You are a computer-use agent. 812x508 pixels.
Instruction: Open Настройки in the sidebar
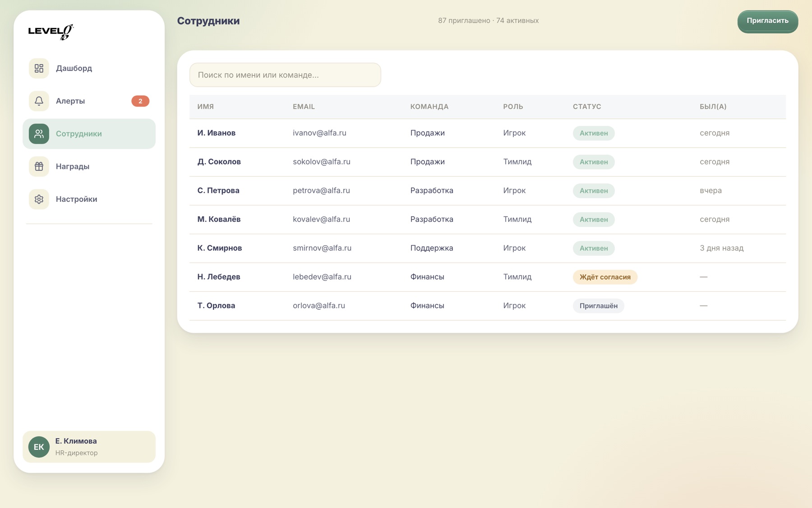click(89, 199)
